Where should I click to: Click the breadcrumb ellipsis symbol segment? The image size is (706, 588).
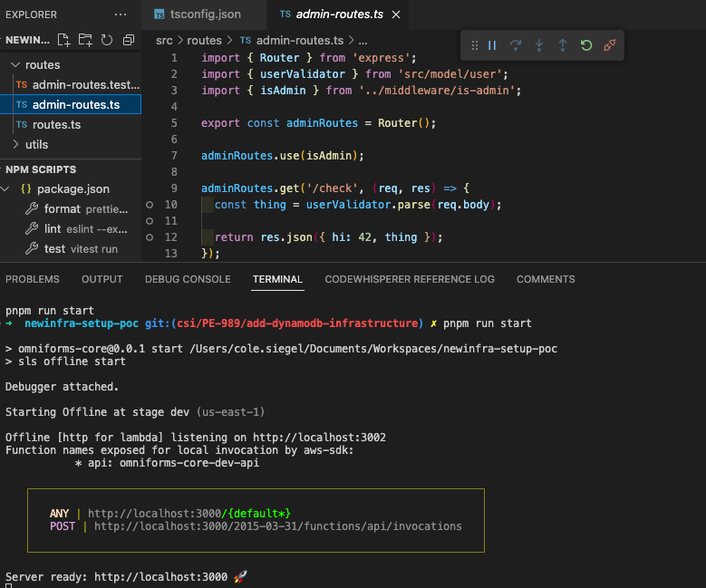tap(363, 42)
